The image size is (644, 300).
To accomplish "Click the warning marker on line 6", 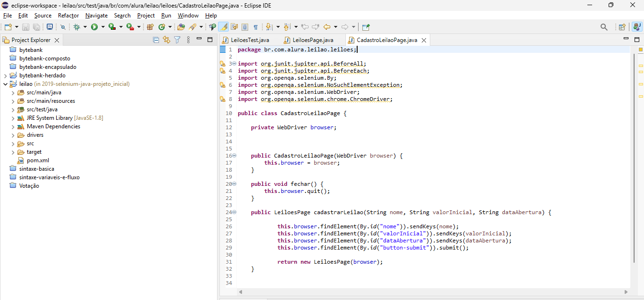I will 222,85.
